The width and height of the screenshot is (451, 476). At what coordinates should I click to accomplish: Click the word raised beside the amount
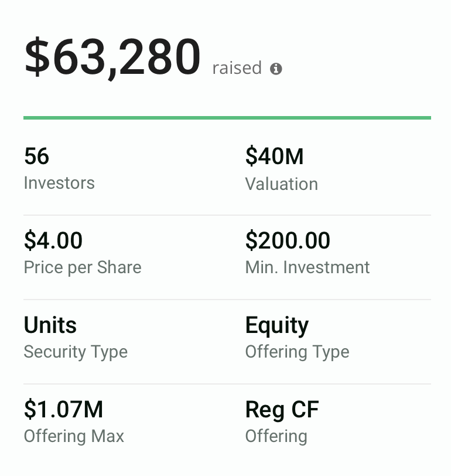(x=237, y=68)
